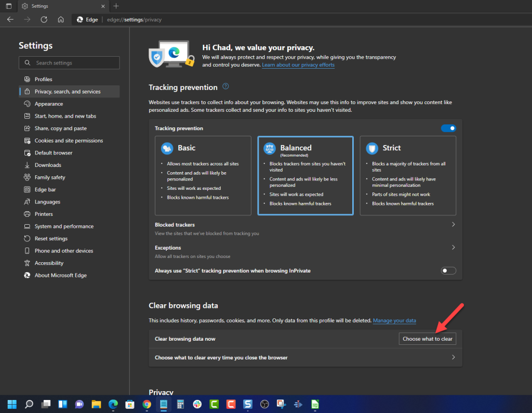Open Slack from the taskbar
This screenshot has width=532, height=413.
197,404
